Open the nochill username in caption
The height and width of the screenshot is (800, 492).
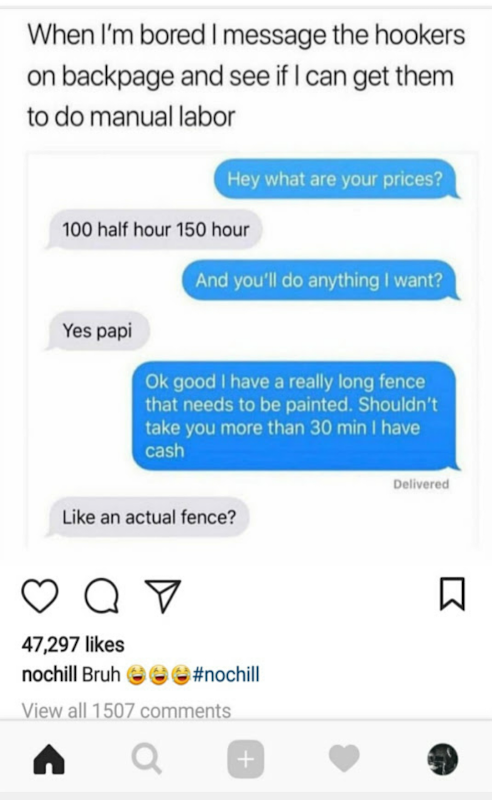(49, 674)
